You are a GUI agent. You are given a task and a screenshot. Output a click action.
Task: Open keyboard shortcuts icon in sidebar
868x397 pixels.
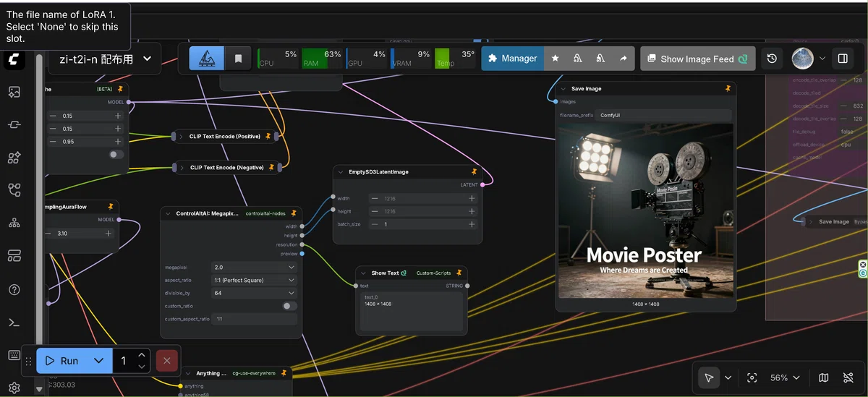pos(14,355)
